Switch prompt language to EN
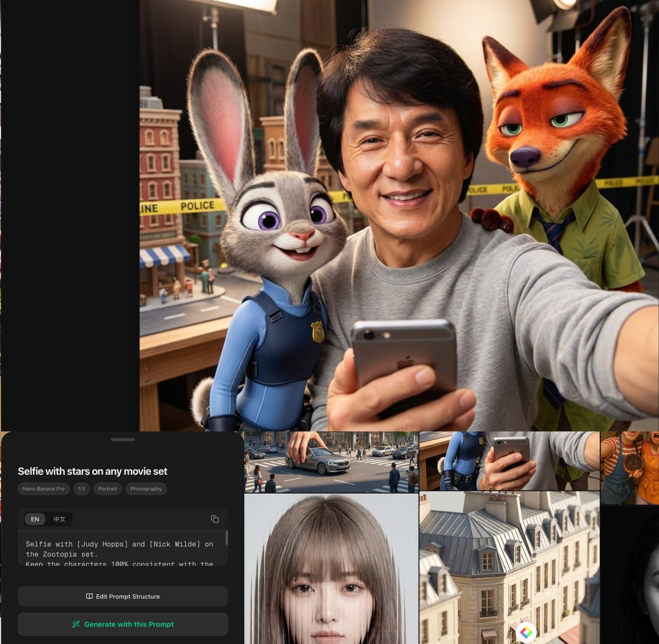Image resolution: width=659 pixels, height=644 pixels. tap(35, 519)
